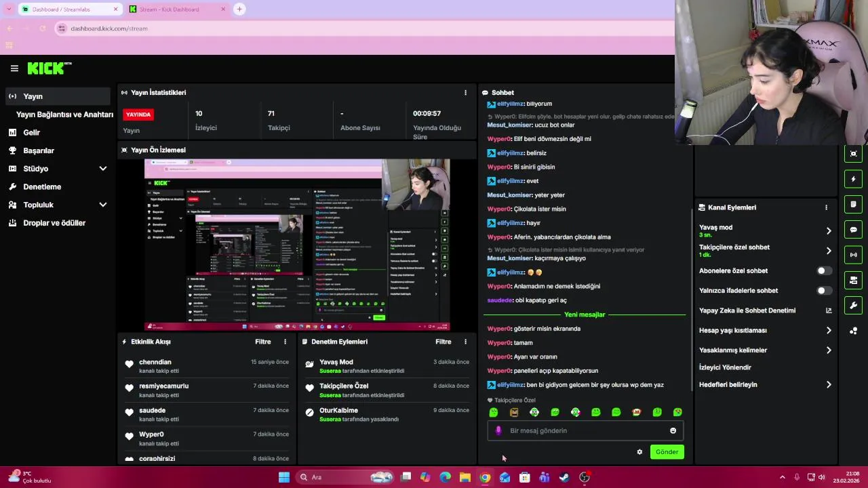Open the hamburger menu next to Kick logo
868x488 pixels.
14,68
